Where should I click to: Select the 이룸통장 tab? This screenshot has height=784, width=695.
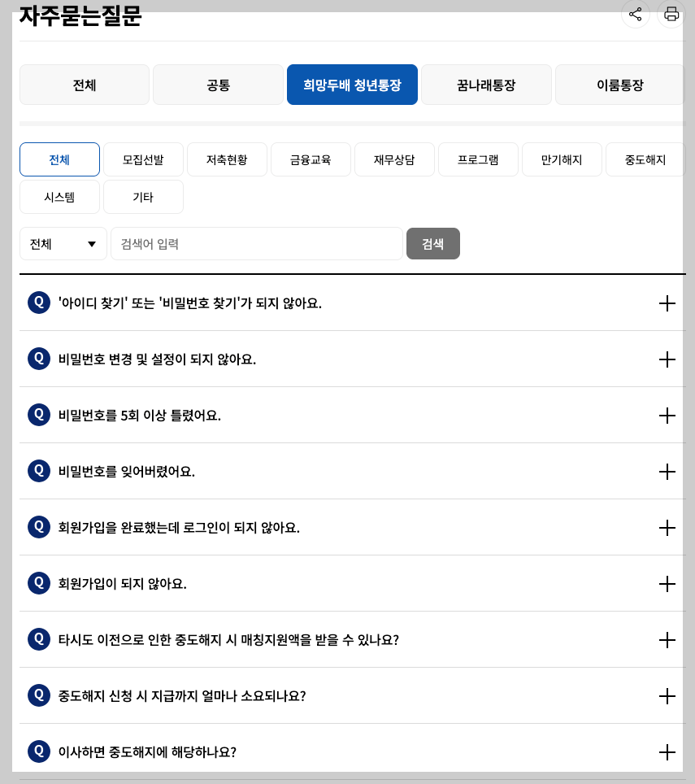point(620,85)
